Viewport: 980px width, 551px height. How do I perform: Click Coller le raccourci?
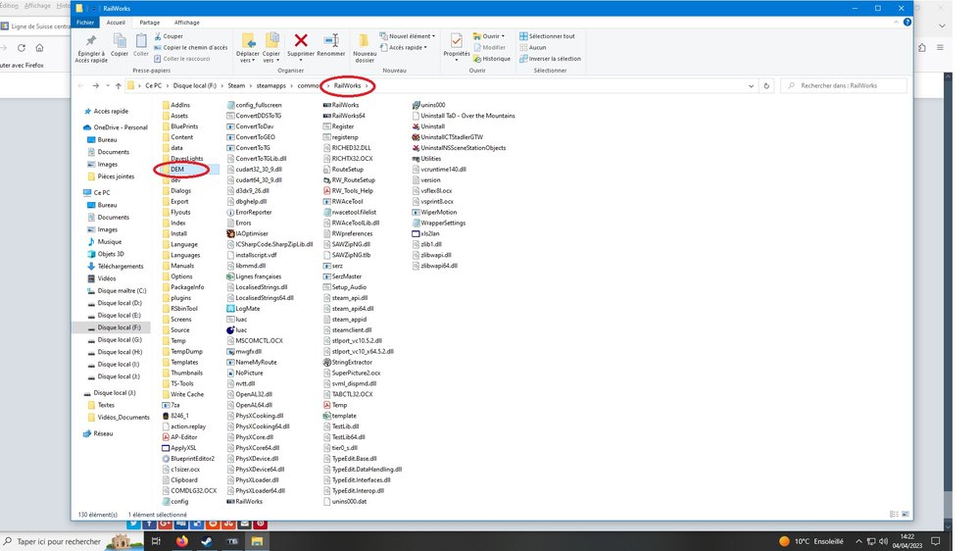coord(182,59)
